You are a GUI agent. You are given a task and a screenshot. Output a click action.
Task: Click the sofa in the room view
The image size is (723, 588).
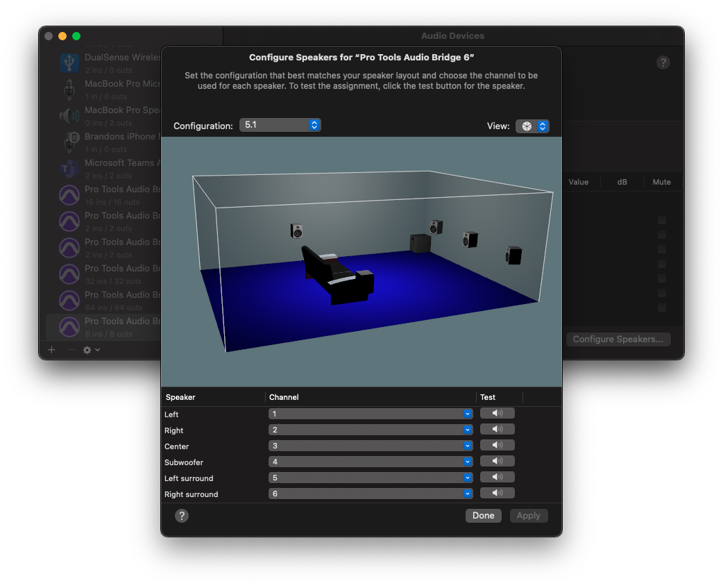pos(337,275)
